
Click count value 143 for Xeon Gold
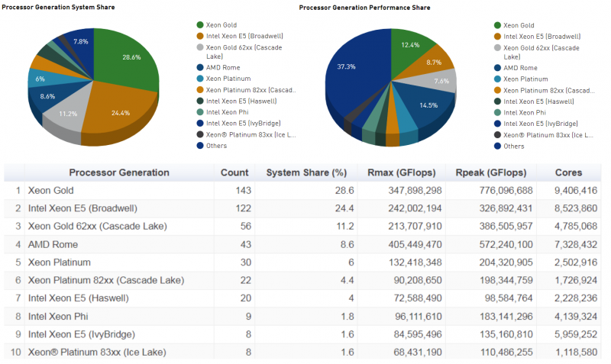tap(243, 190)
